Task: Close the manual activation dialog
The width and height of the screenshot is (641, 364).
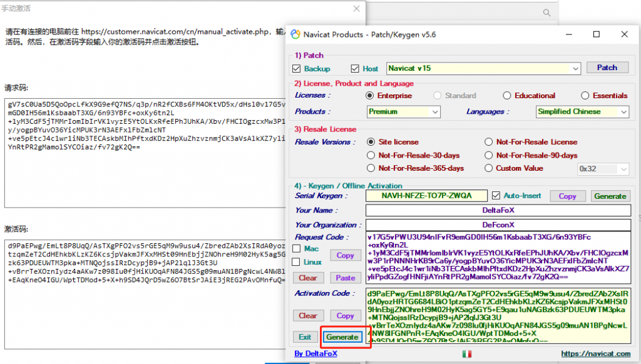Action: (x=356, y=9)
